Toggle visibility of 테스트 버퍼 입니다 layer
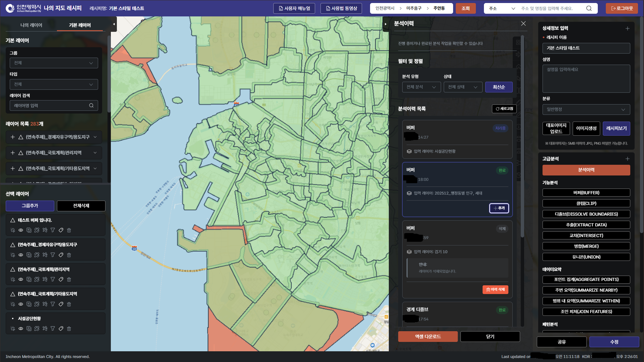The image size is (644, 362). coord(21,230)
